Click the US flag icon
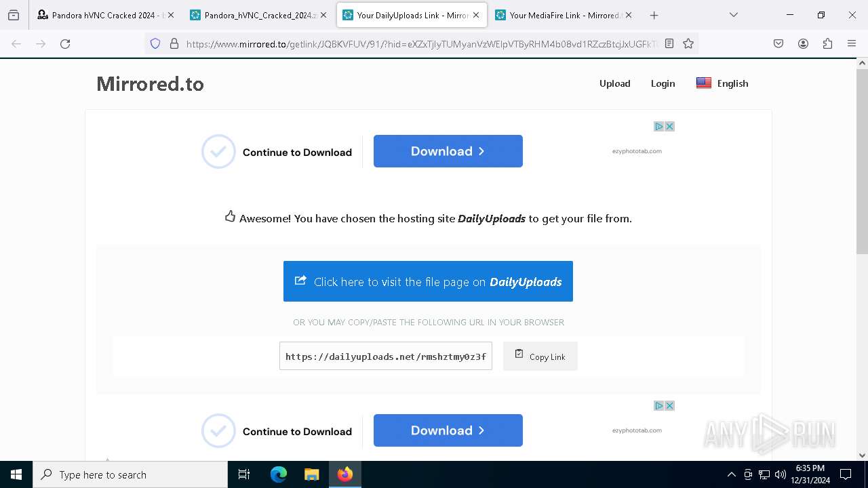Viewport: 868px width, 488px height. (x=704, y=83)
